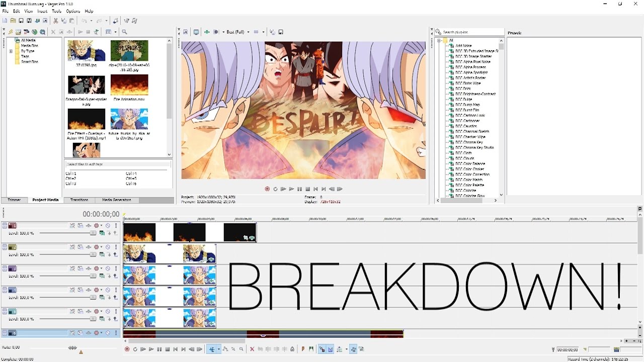
Task: Delete selected events with the red X
Action: (252, 349)
